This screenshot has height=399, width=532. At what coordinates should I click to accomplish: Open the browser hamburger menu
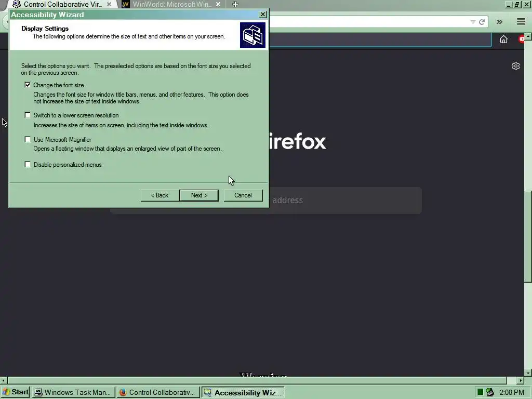pyautogui.click(x=521, y=22)
